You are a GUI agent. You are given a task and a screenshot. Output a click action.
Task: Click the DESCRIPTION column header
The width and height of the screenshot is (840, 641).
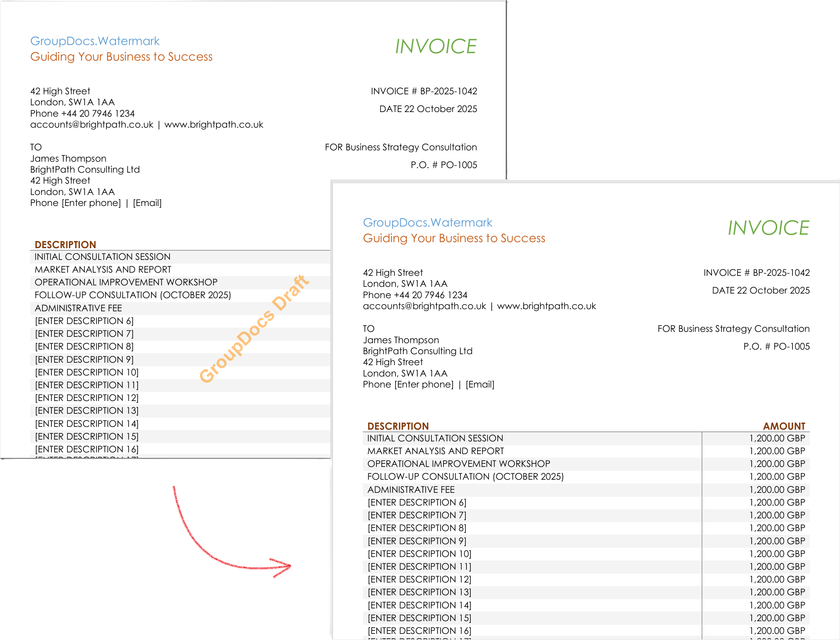pyautogui.click(x=398, y=426)
